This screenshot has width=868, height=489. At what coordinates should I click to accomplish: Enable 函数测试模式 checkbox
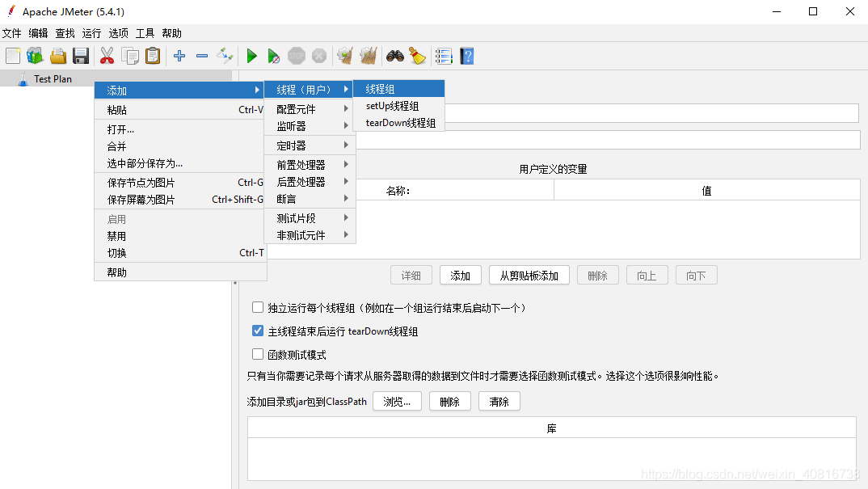(258, 354)
